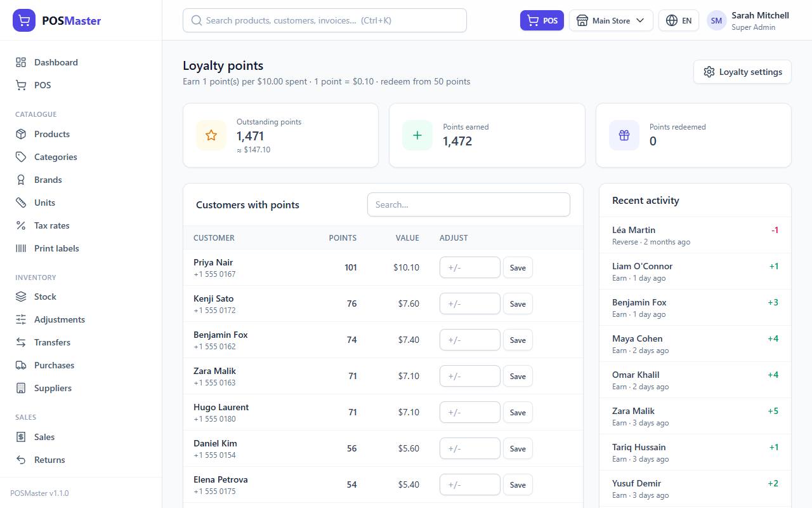Focus the global product search bar

pos(325,20)
